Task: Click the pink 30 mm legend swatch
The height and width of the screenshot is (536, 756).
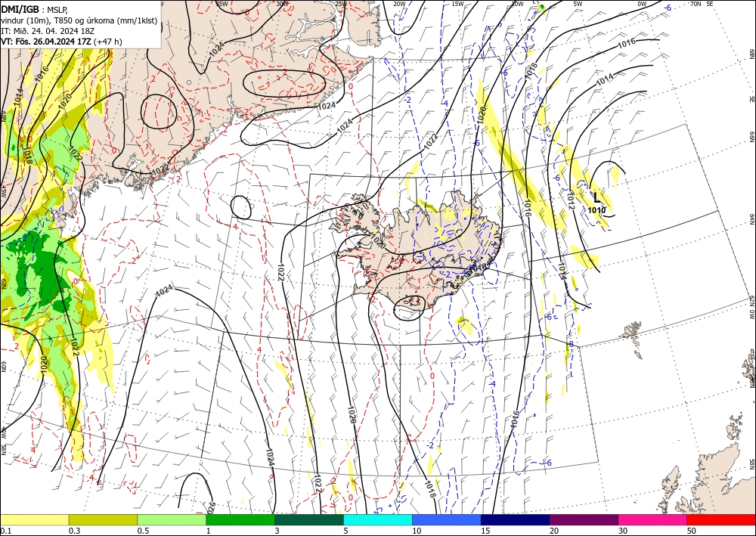Action: 653,519
